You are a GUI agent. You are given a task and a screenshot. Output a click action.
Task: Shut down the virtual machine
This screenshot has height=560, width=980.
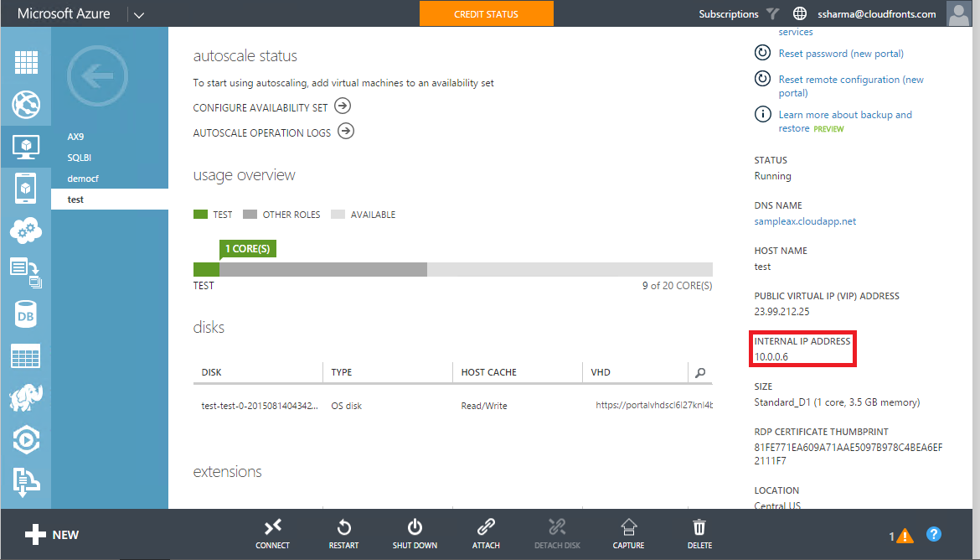coord(415,526)
